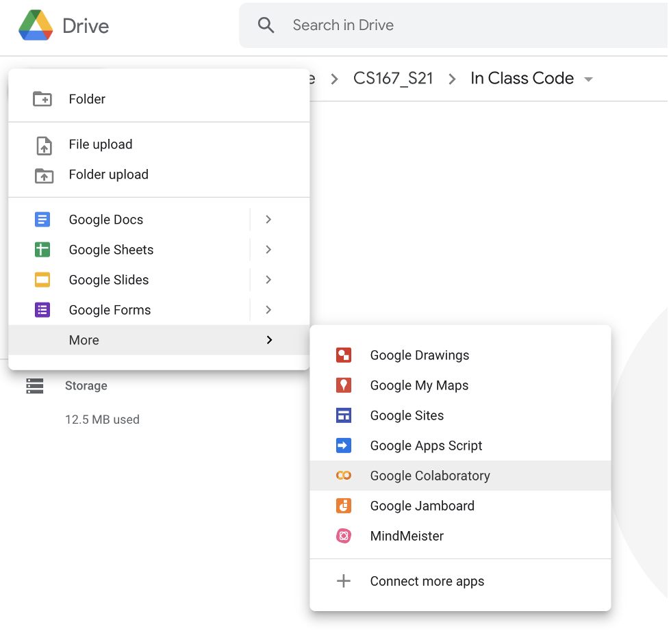Click the MindMeister icon

[x=344, y=536]
